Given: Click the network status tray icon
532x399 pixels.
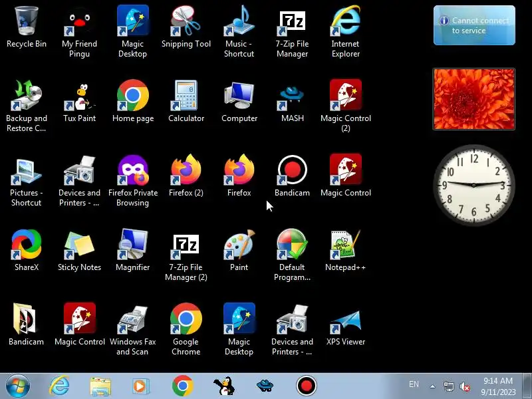Looking at the screenshot, I should [448, 386].
